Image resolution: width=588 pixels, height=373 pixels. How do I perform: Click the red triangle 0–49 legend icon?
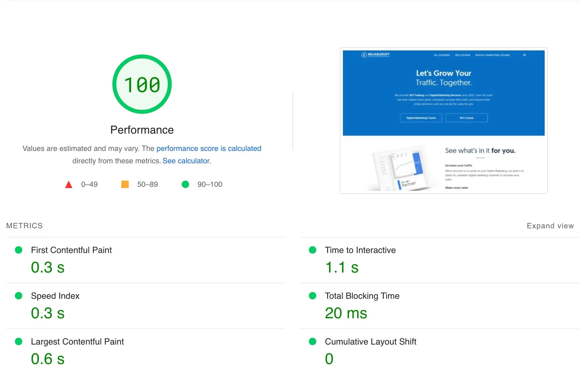(x=69, y=185)
